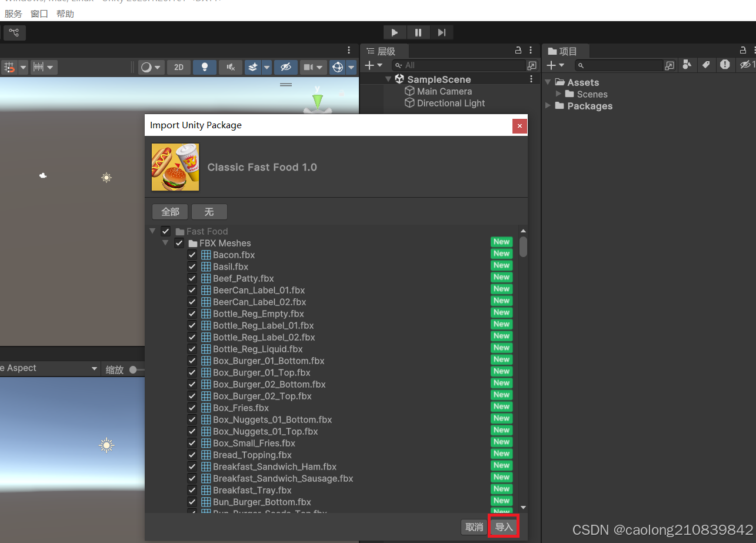Close the Import Unity Package dialog
756x543 pixels.
coord(519,125)
